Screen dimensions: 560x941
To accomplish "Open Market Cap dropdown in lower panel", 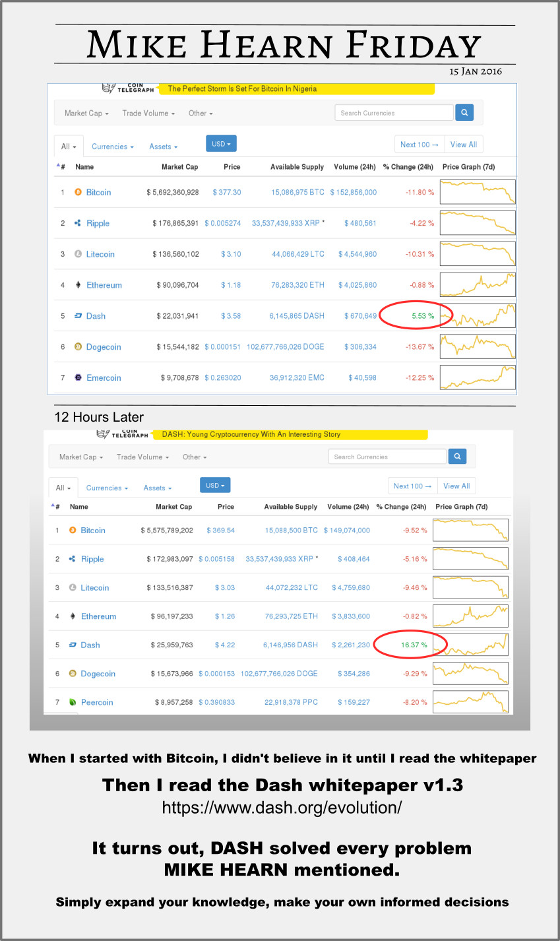I will coord(81,457).
